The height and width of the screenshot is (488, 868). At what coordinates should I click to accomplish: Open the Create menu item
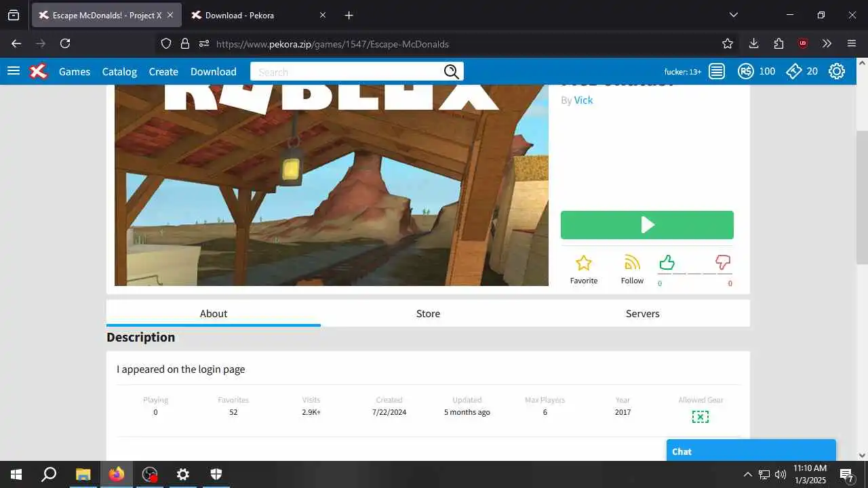point(163,71)
